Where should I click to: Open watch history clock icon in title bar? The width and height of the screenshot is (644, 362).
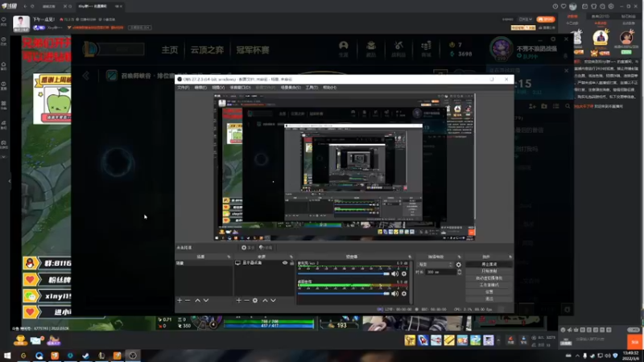[555, 6]
